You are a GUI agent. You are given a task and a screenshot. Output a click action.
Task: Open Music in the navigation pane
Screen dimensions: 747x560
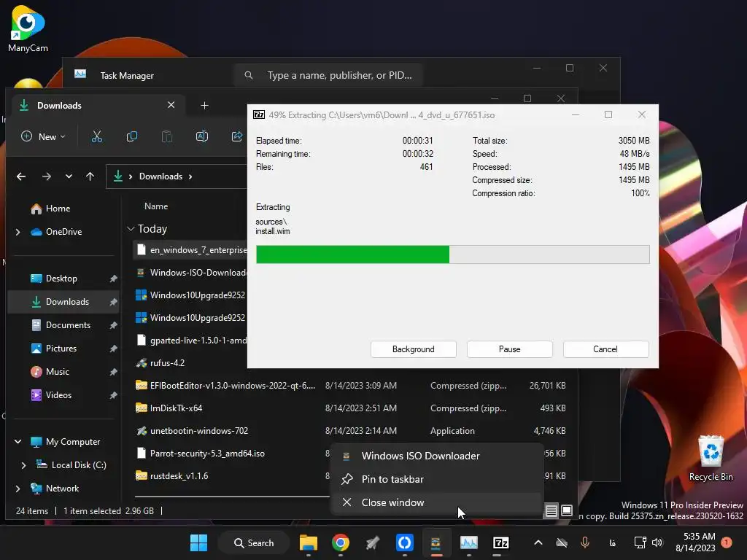[x=62, y=372]
